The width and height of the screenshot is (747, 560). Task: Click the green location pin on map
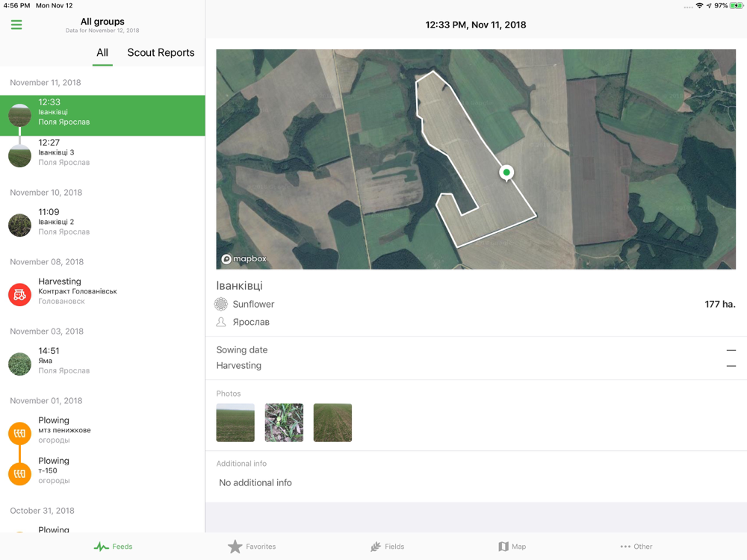[506, 172]
